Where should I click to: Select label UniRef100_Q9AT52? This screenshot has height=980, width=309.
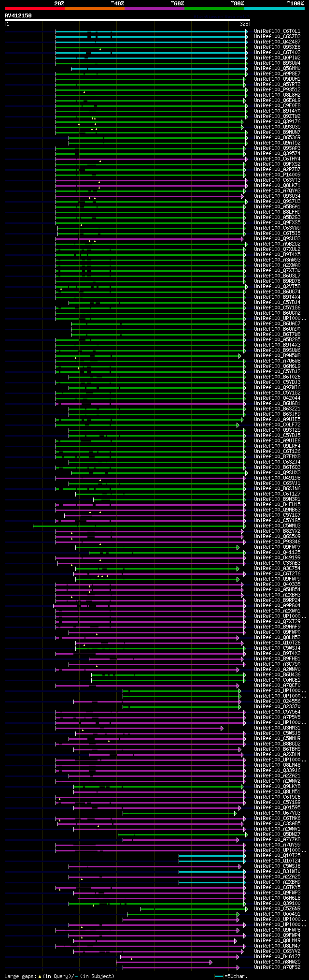pyautogui.click(x=277, y=143)
